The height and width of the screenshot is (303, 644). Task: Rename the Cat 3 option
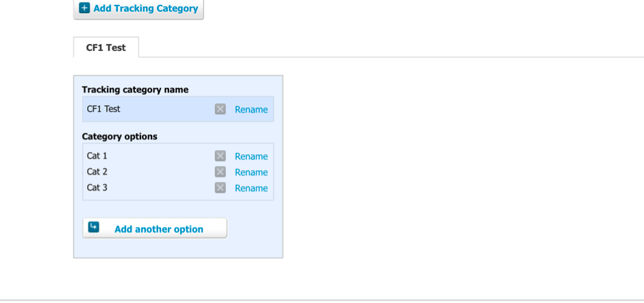251,189
